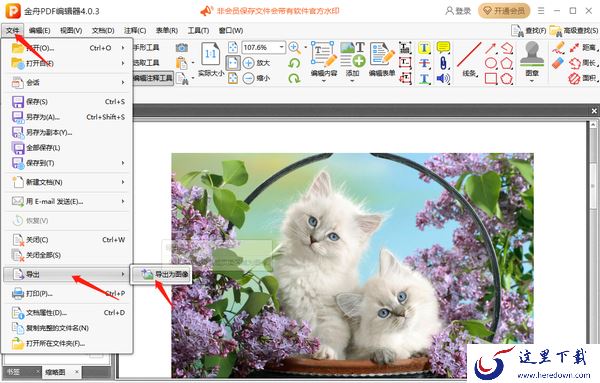600x383 pixels.
Task: Select the strikethrough text tool
Action: (x=424, y=63)
